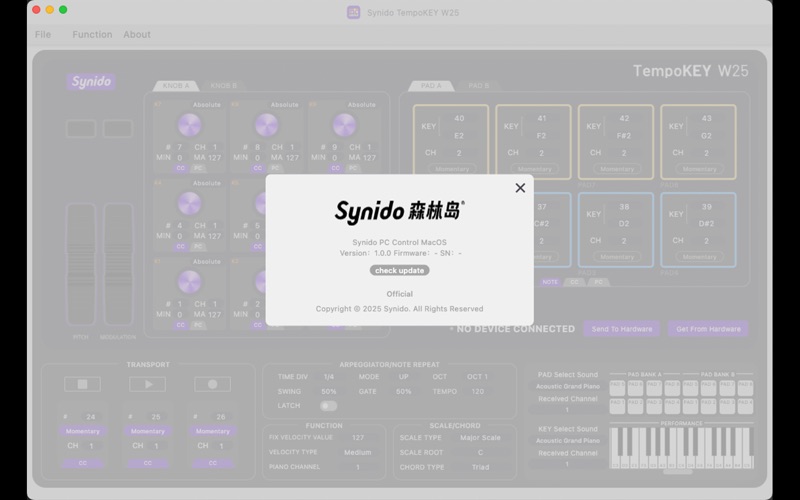
Task: Open the OCT 1 dropdown
Action: 477,377
